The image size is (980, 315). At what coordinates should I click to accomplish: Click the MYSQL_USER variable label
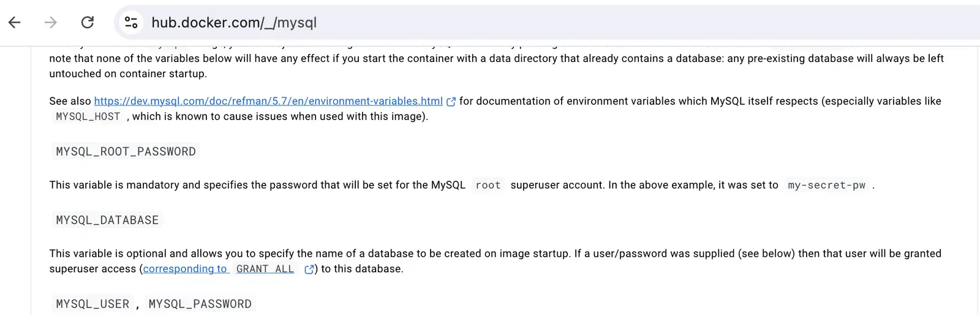tap(92, 304)
